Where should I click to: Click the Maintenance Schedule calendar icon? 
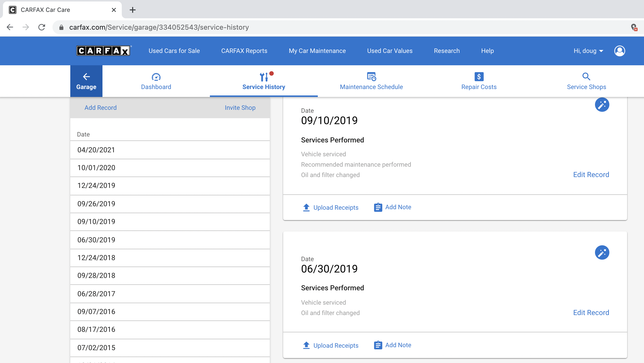(x=371, y=77)
